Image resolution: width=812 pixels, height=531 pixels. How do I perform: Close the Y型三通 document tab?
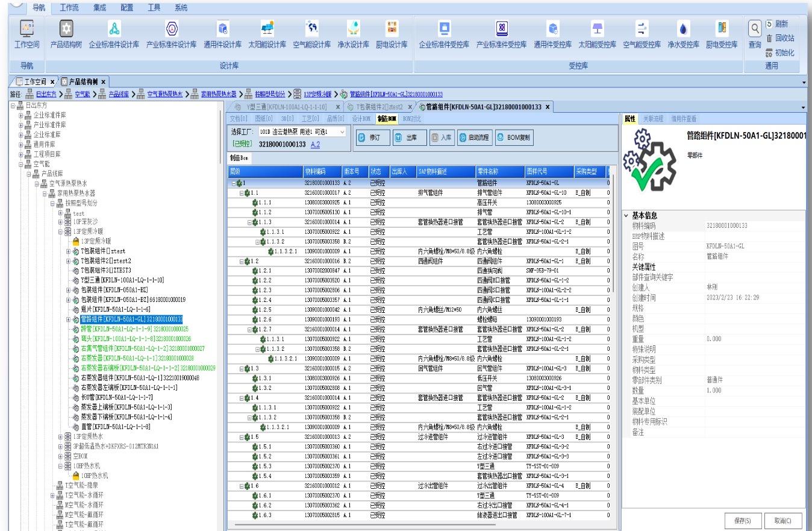coord(338,107)
